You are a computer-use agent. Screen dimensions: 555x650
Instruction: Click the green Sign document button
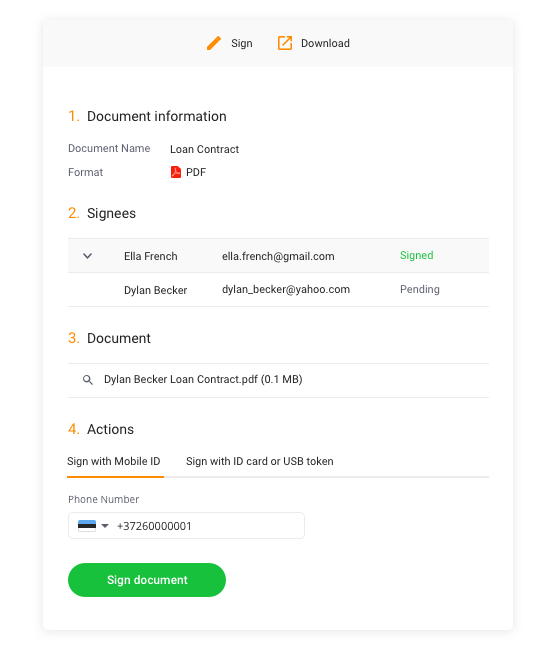click(147, 580)
